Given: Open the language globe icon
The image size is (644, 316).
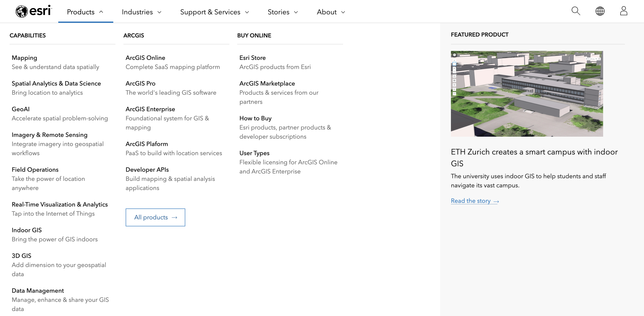Looking at the screenshot, I should pyautogui.click(x=600, y=11).
